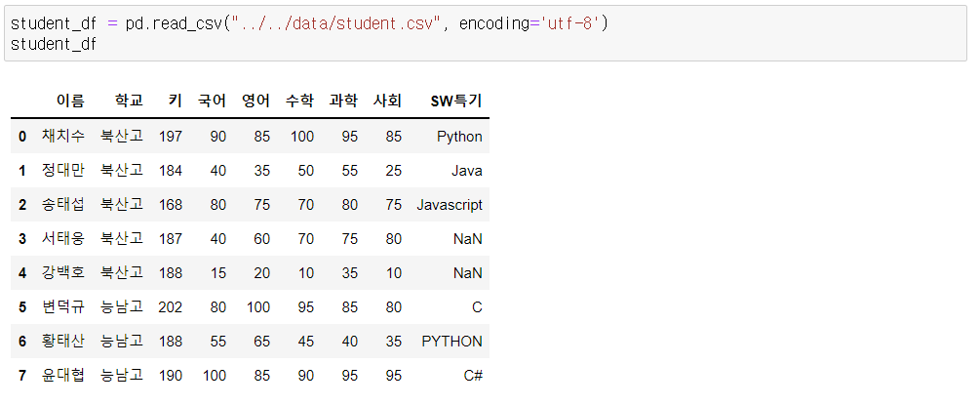The width and height of the screenshot is (980, 405).
Task: Click row index 4
Action: (22, 273)
